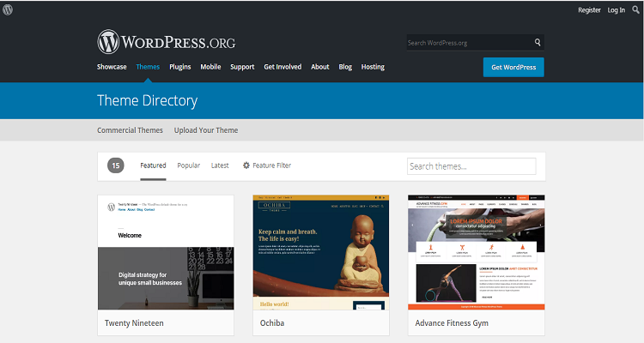Click the Register link
644x343 pixels.
tap(589, 10)
